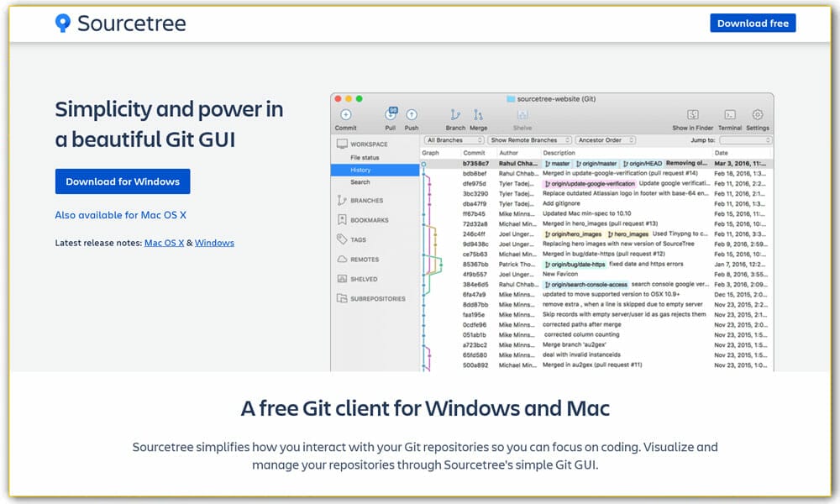
Task: Open the repository in Finder via Show in Finder
Action: tap(693, 115)
